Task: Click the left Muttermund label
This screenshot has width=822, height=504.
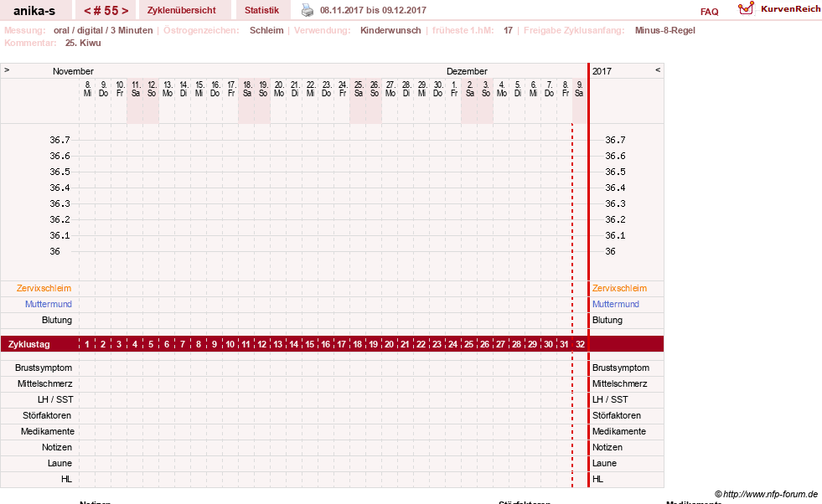Action: pyautogui.click(x=49, y=304)
